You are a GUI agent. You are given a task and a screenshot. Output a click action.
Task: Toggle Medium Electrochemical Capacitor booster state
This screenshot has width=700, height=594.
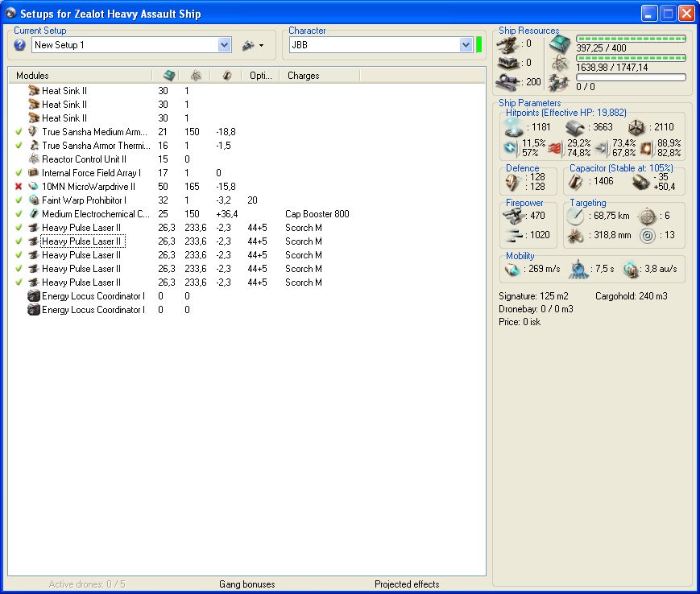[x=19, y=214]
